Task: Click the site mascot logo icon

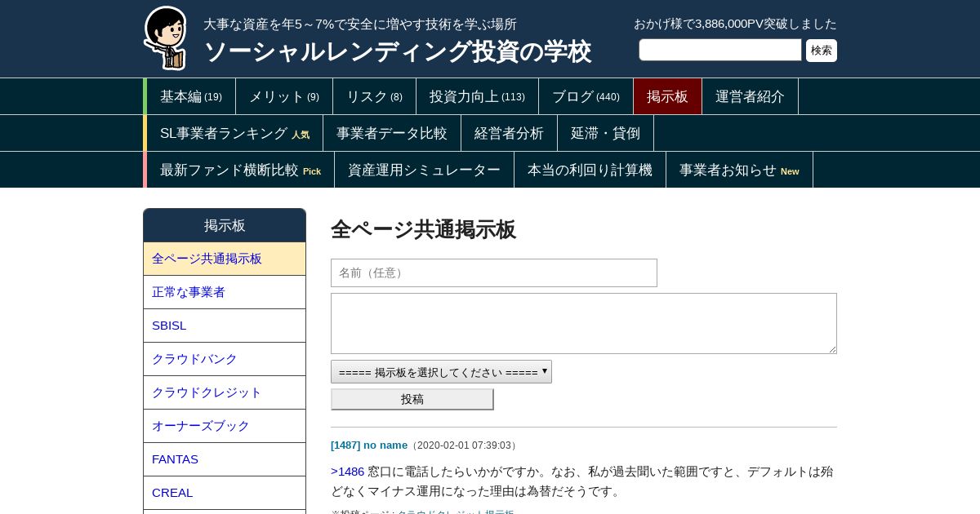Action: click(x=166, y=38)
